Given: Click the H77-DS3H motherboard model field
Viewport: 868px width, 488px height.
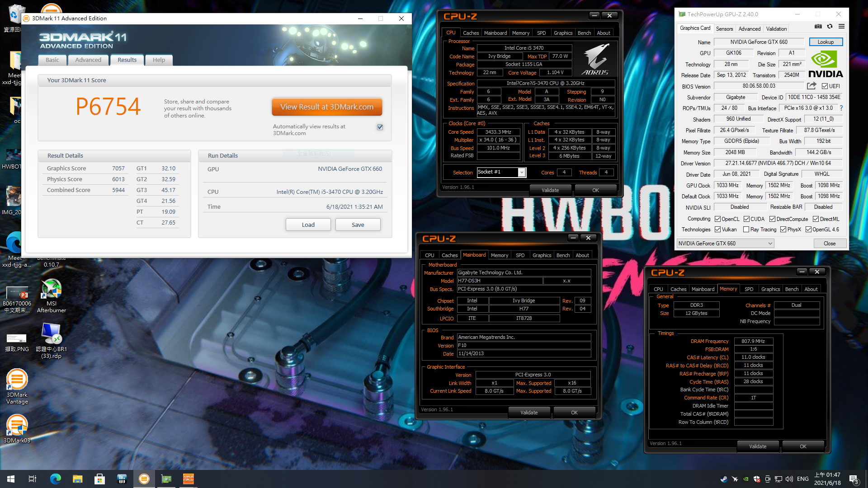Looking at the screenshot, I should click(x=500, y=281).
